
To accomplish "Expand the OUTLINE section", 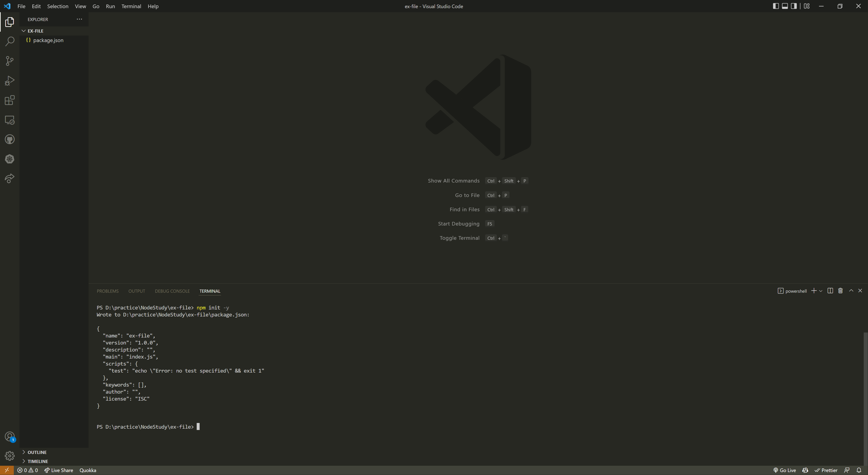I will click(x=37, y=452).
